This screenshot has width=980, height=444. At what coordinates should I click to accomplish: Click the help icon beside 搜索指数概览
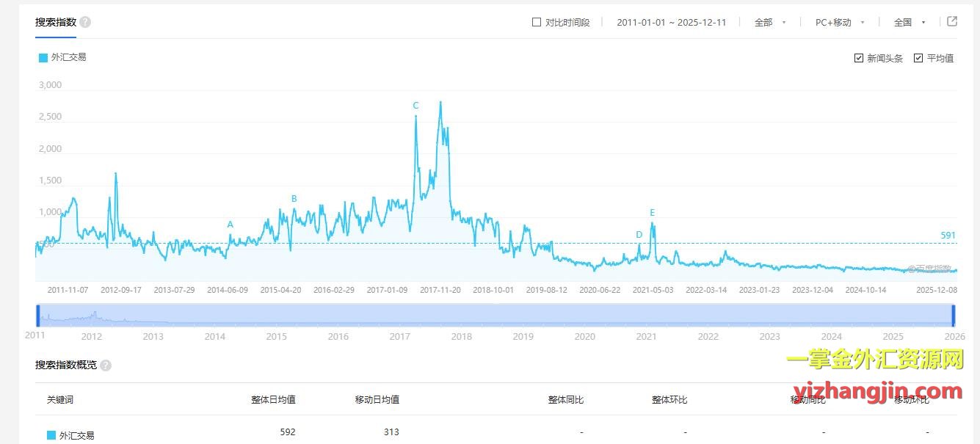pos(106,365)
